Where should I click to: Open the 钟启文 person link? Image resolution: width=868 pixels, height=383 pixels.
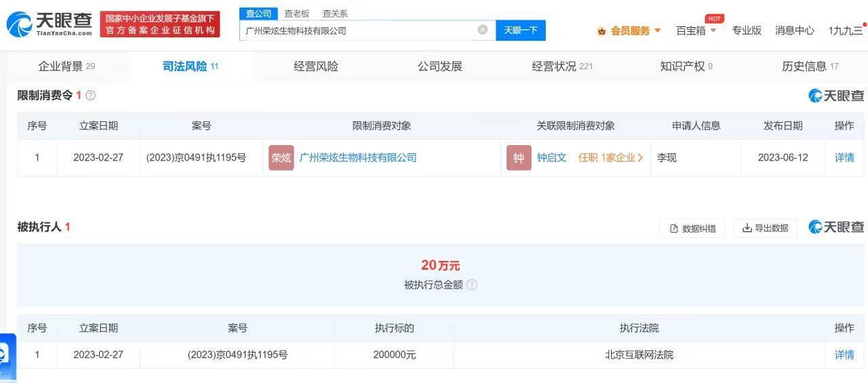552,157
